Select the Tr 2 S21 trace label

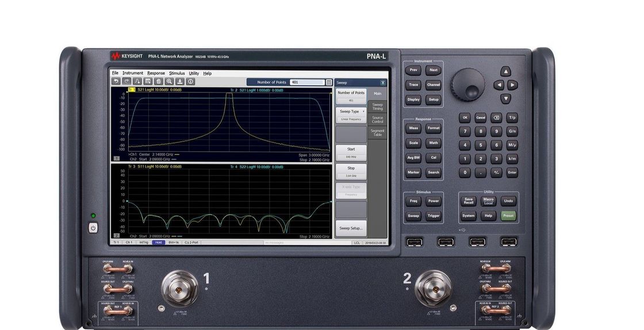(256, 90)
